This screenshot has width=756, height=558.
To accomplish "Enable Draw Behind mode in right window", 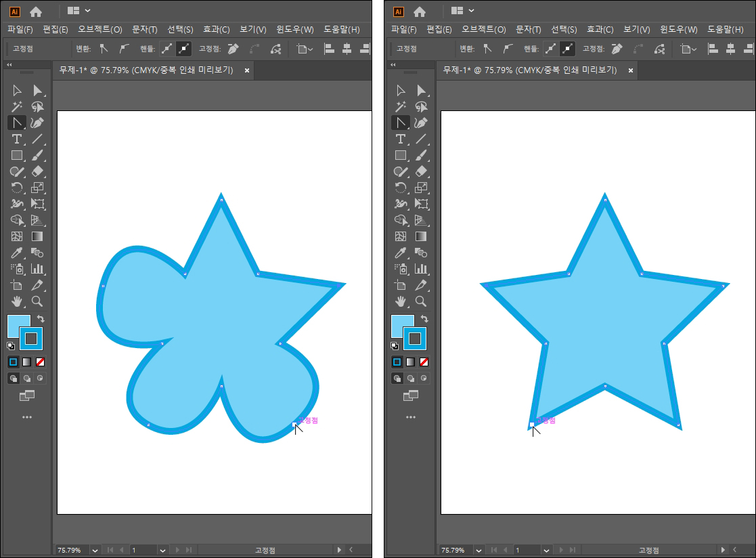I will pyautogui.click(x=411, y=378).
